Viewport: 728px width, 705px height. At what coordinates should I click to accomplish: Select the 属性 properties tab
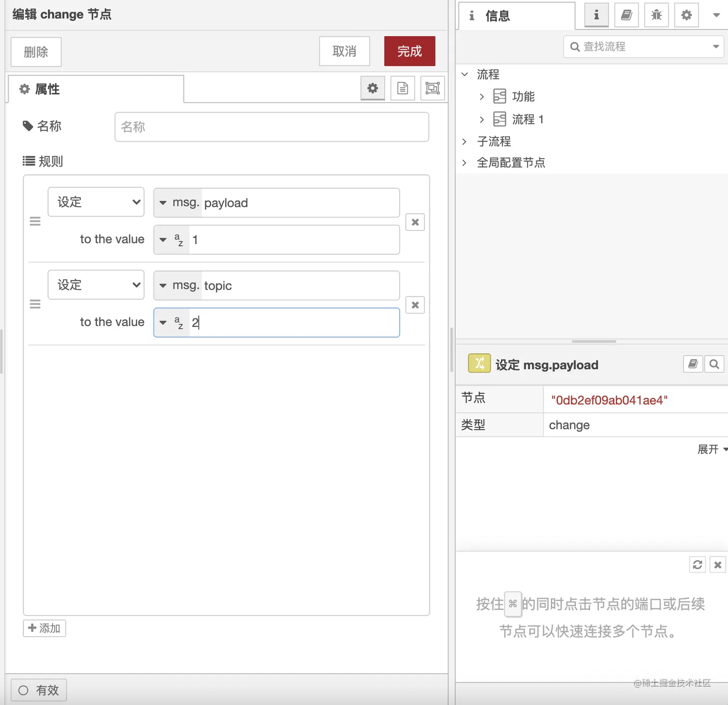pyautogui.click(x=95, y=89)
